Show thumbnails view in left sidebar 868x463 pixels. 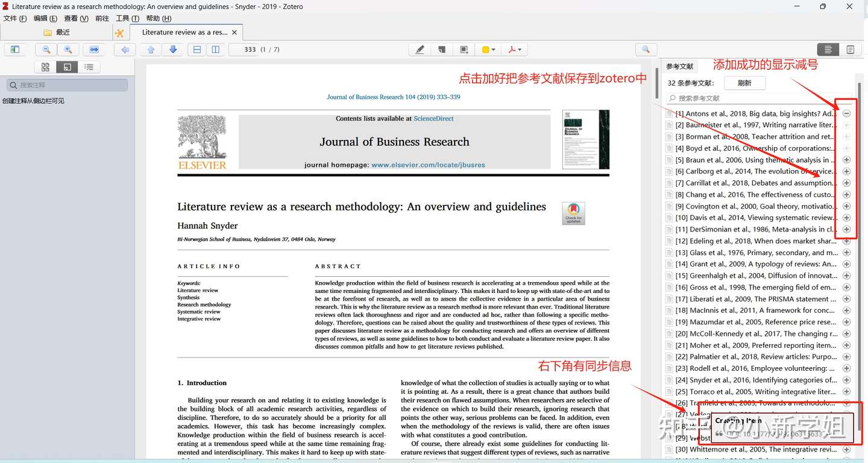click(x=45, y=67)
